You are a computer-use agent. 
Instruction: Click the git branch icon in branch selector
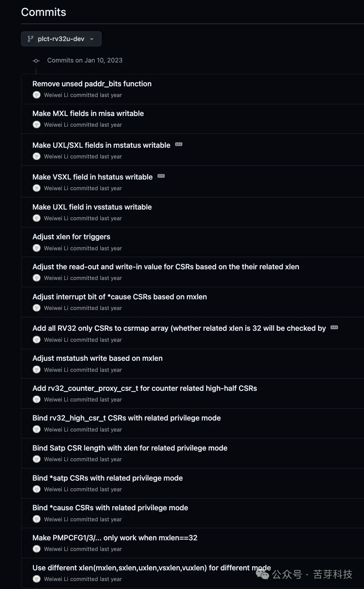30,39
